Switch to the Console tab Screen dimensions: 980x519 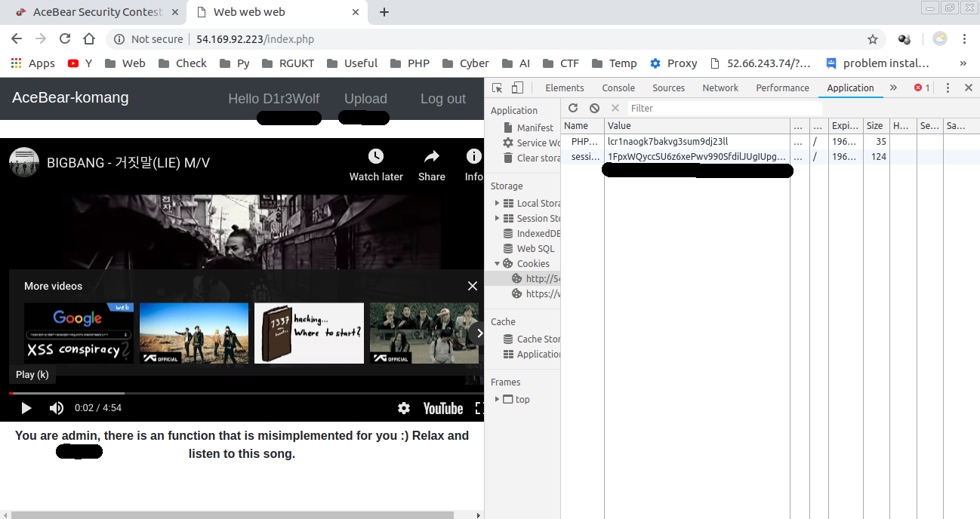pos(618,88)
